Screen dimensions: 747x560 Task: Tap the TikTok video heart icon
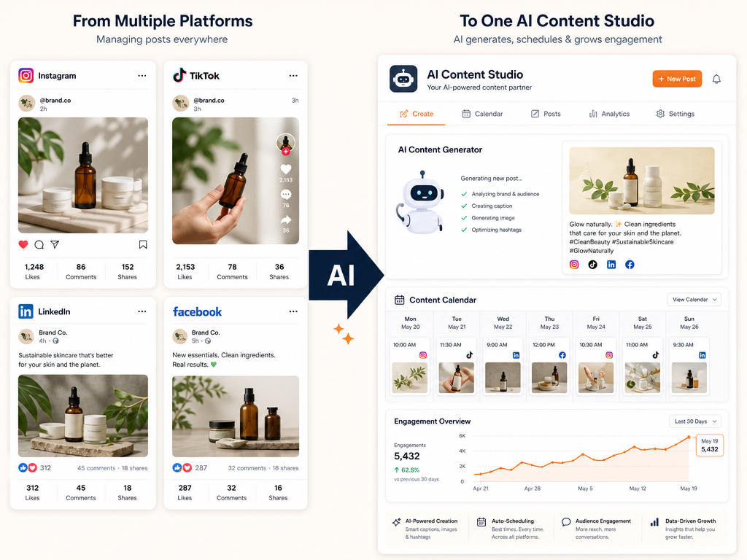[x=286, y=169]
